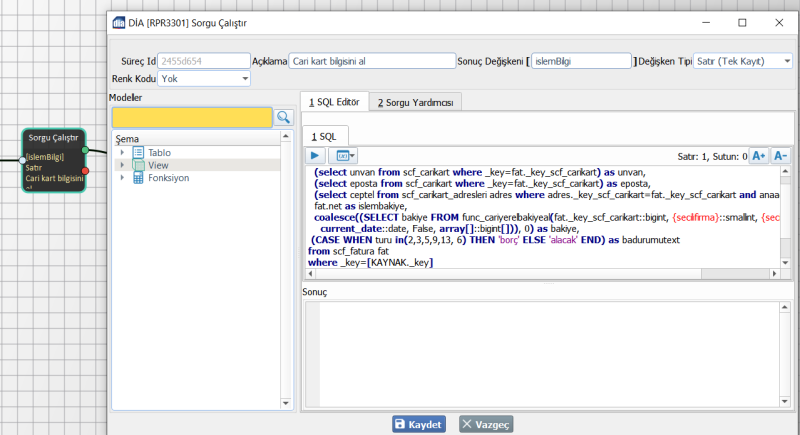800x435 pixels.
Task: Open the Değişken Tipi dropdown
Action: pyautogui.click(x=742, y=61)
